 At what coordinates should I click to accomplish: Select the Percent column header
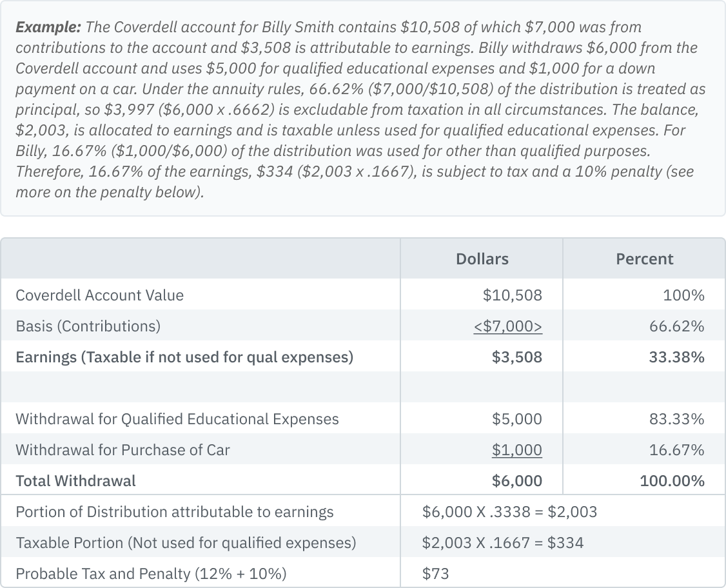click(644, 259)
